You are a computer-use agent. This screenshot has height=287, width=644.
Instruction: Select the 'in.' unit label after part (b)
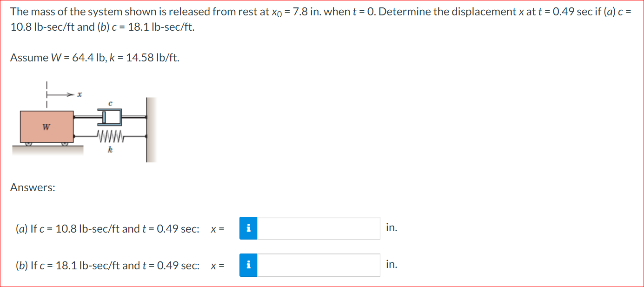click(392, 264)
